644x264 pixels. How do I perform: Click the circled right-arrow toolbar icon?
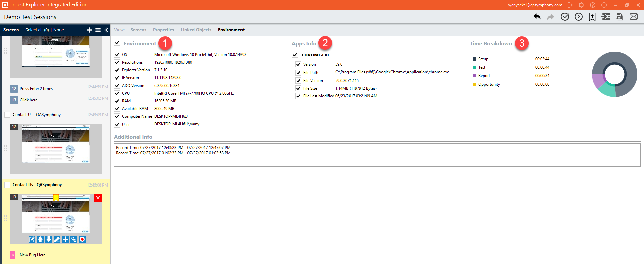tap(579, 17)
